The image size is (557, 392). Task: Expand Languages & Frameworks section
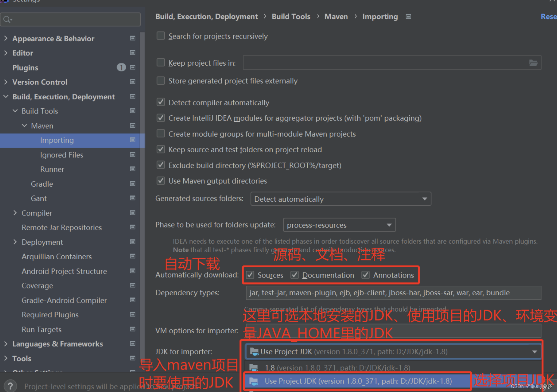pos(6,344)
